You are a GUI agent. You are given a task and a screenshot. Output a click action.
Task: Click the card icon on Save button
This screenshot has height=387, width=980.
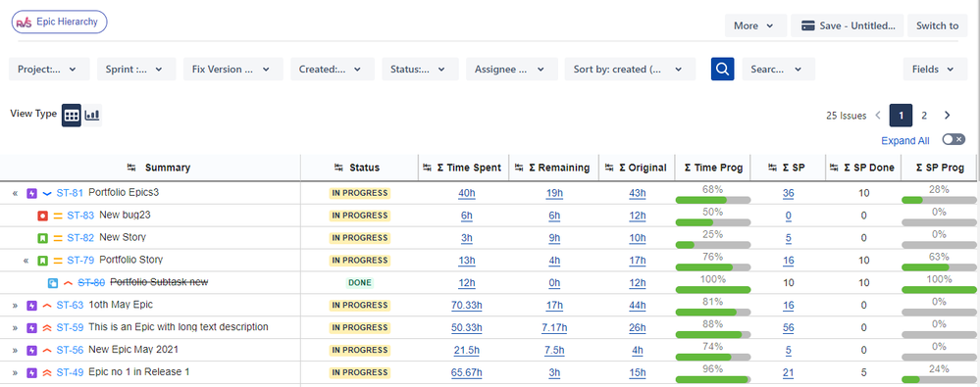pos(807,26)
